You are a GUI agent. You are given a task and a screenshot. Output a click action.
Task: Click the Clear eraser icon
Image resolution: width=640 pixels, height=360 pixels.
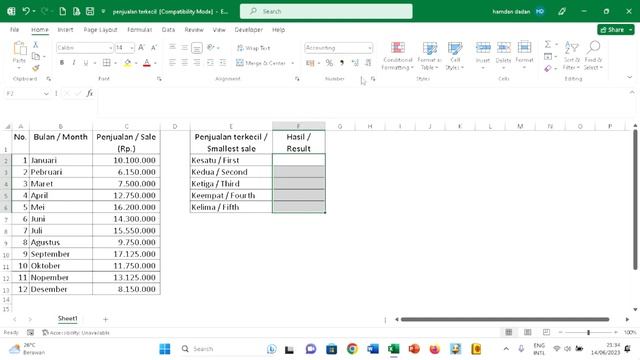click(548, 69)
